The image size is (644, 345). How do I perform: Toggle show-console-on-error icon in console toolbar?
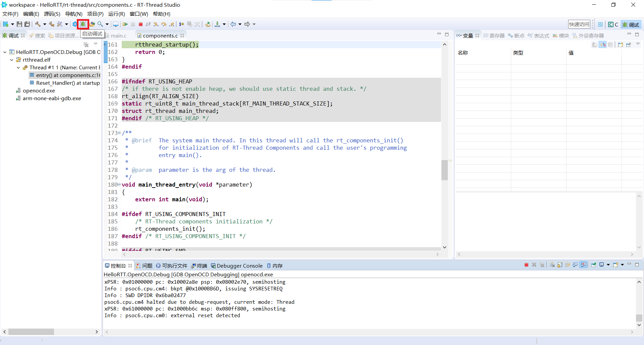[583, 265]
